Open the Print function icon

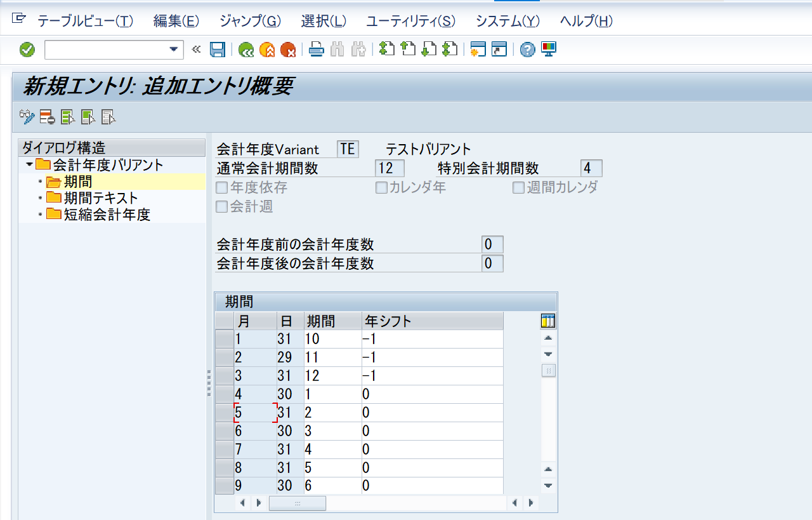(x=317, y=49)
